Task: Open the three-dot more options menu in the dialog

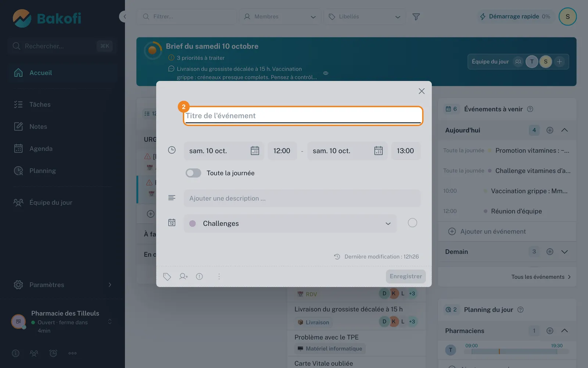Action: click(219, 276)
